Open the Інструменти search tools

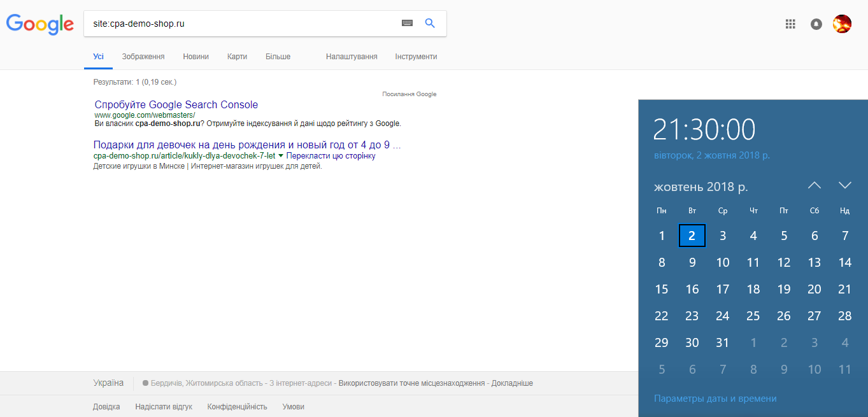coord(416,57)
